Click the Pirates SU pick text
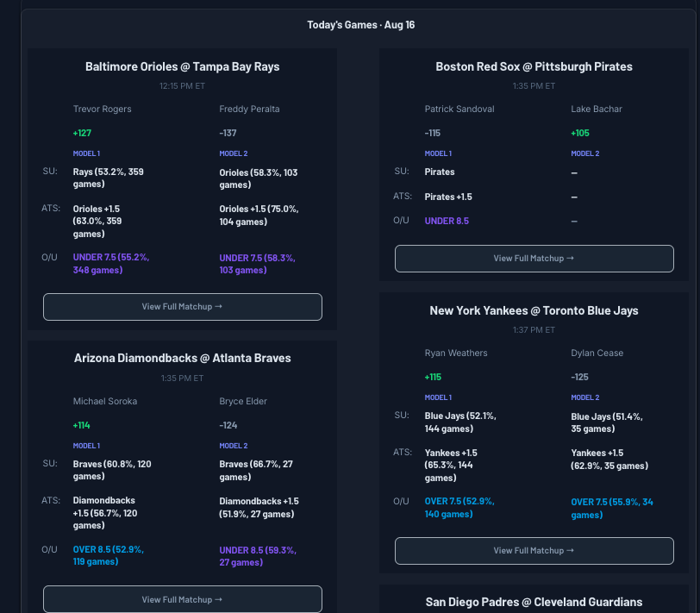 (440, 172)
